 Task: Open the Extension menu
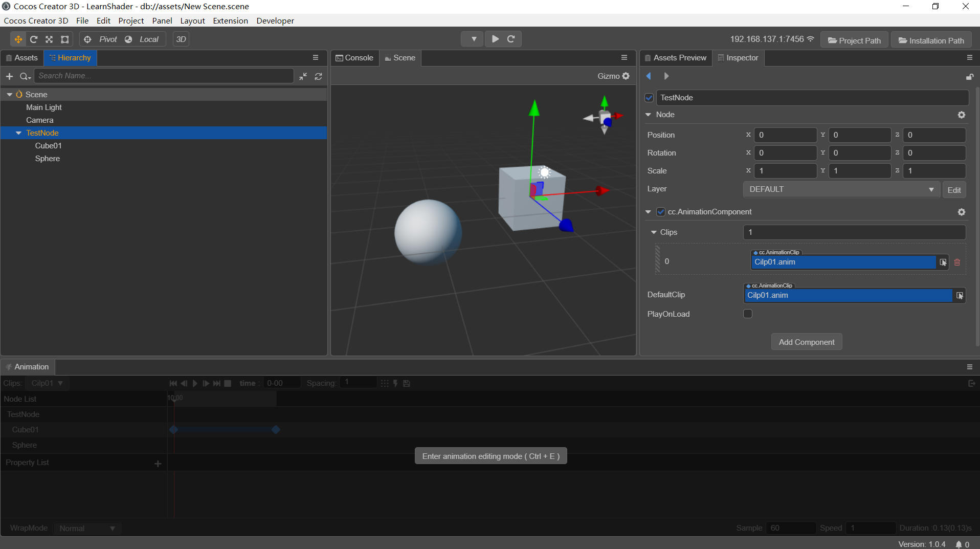point(230,20)
